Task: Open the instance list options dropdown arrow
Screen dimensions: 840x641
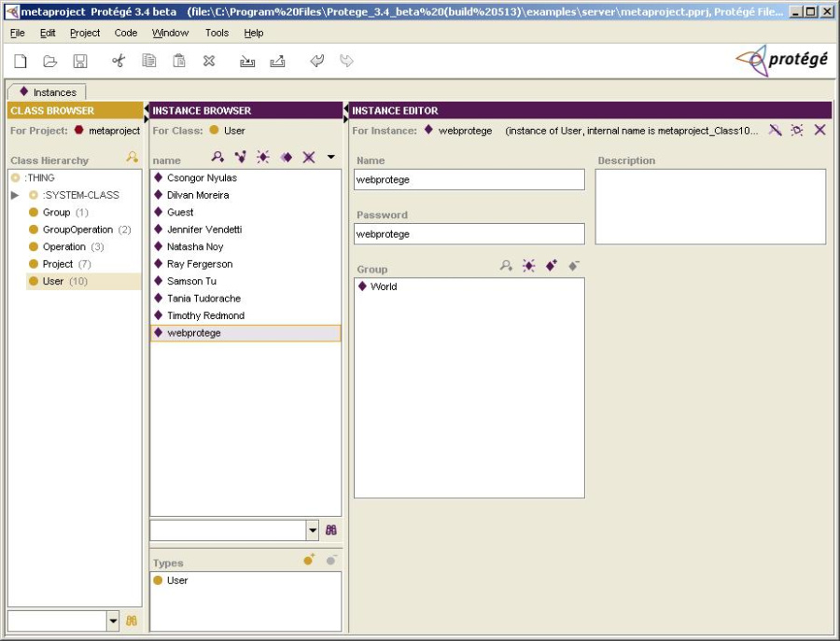Action: point(329,156)
